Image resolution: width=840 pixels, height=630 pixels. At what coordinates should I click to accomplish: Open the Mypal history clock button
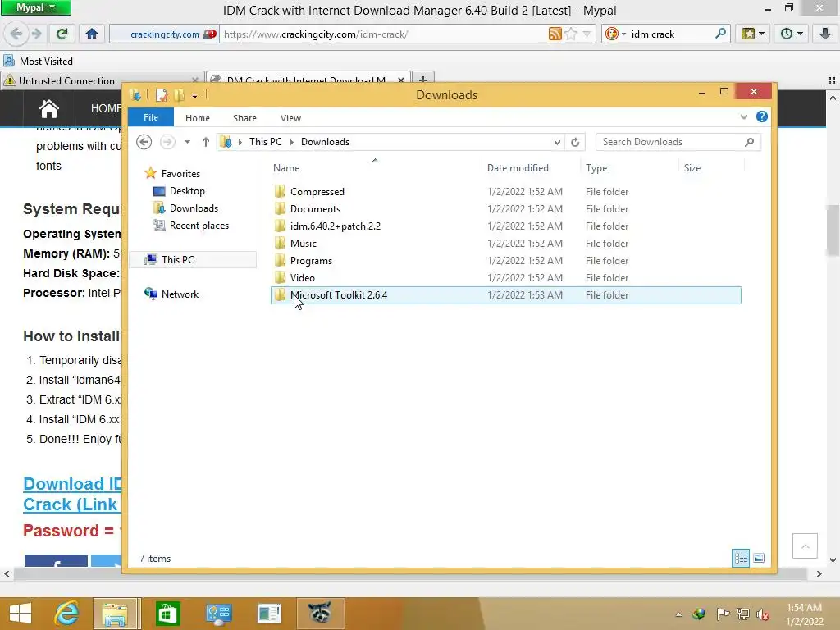(x=791, y=34)
